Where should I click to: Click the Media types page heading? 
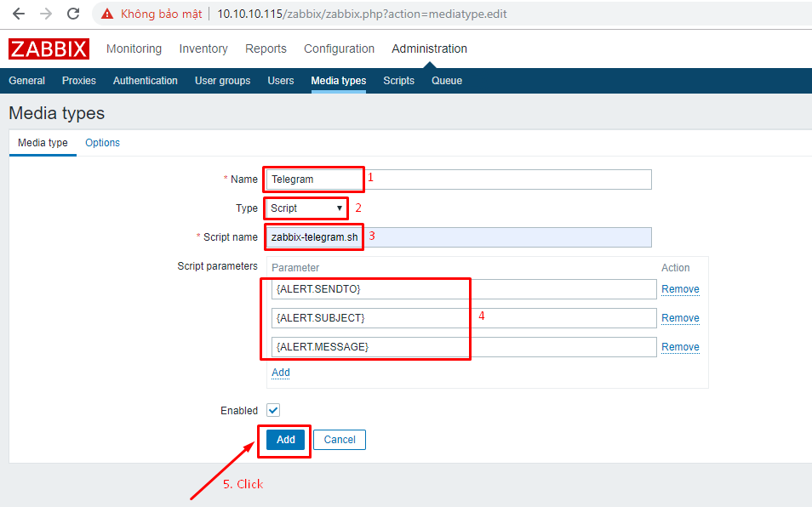click(x=56, y=113)
